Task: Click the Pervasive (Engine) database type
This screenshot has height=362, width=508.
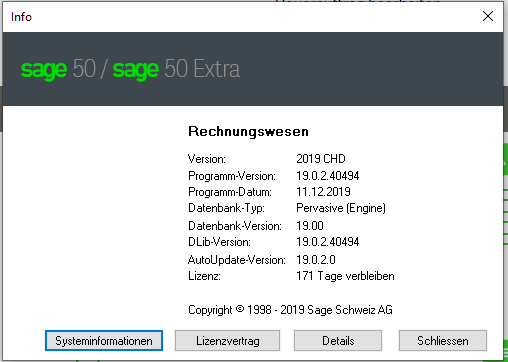Action: pyautogui.click(x=341, y=208)
